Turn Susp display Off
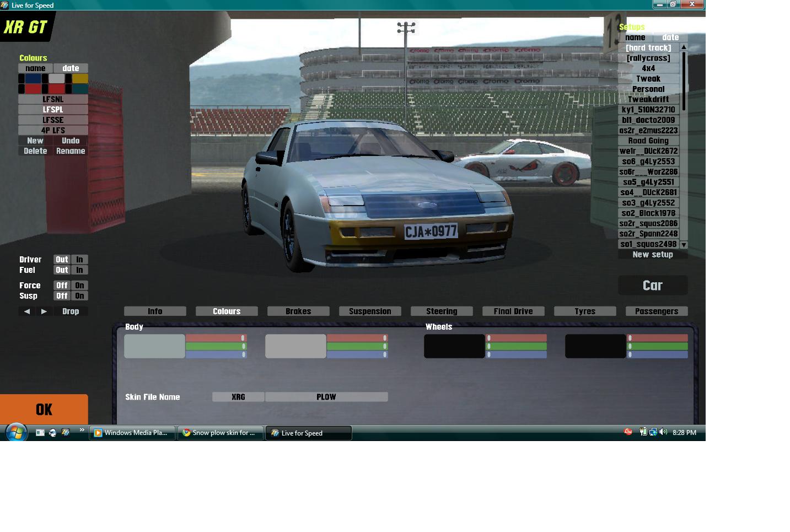Viewport: 790px width, 532px height. [x=62, y=296]
